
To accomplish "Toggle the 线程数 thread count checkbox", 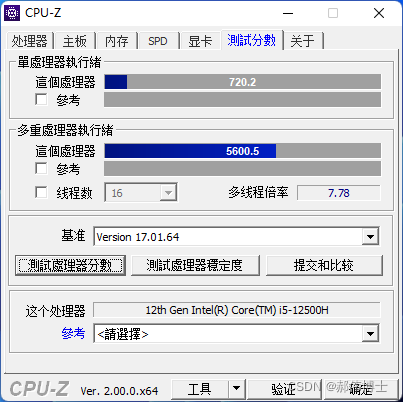I will 41,192.
